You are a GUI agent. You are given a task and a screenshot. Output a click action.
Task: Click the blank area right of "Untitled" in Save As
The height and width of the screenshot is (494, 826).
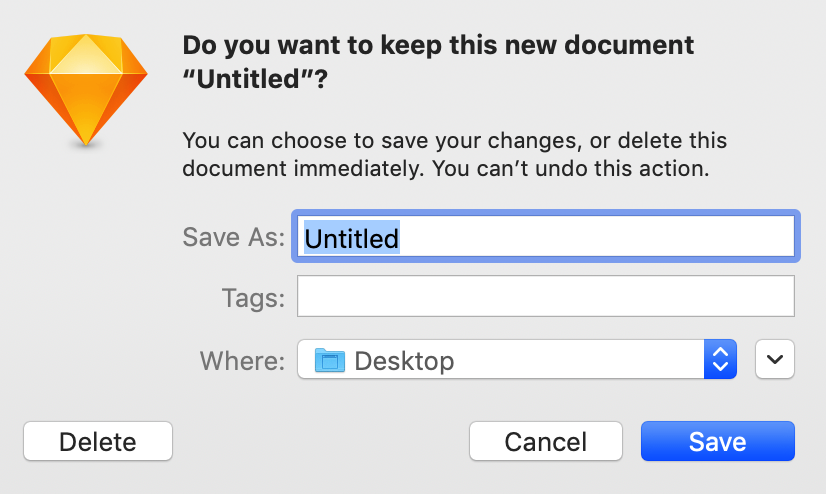(600, 238)
